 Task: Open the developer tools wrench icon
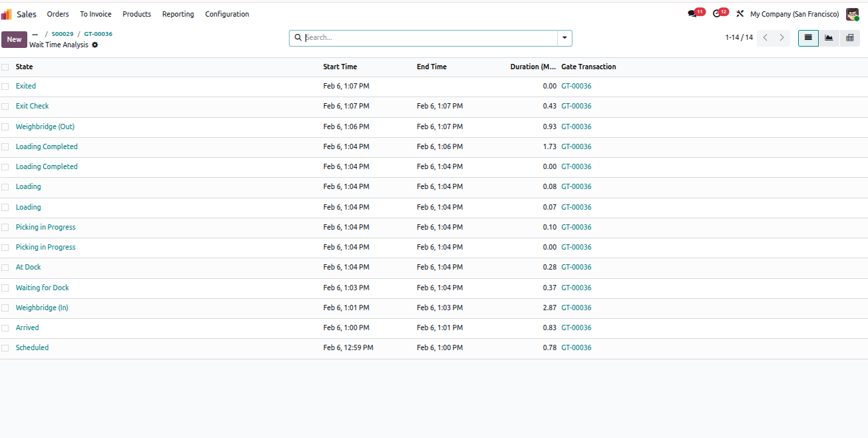pos(740,14)
